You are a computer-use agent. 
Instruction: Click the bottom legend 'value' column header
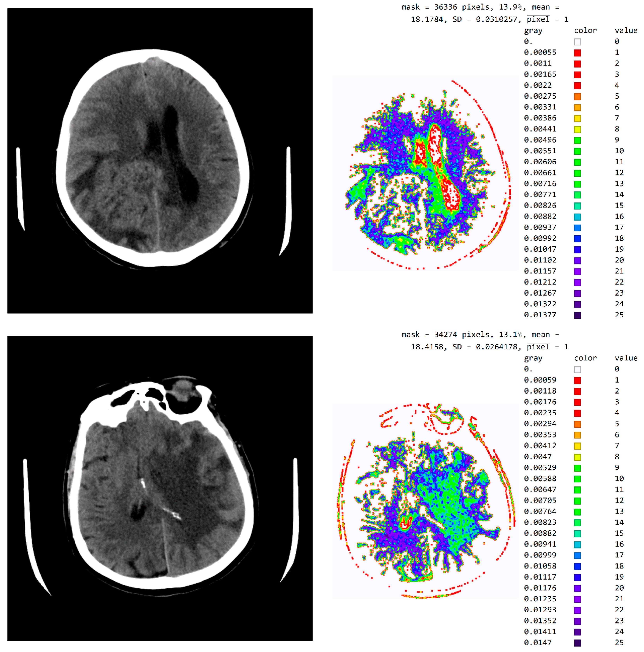coord(626,358)
